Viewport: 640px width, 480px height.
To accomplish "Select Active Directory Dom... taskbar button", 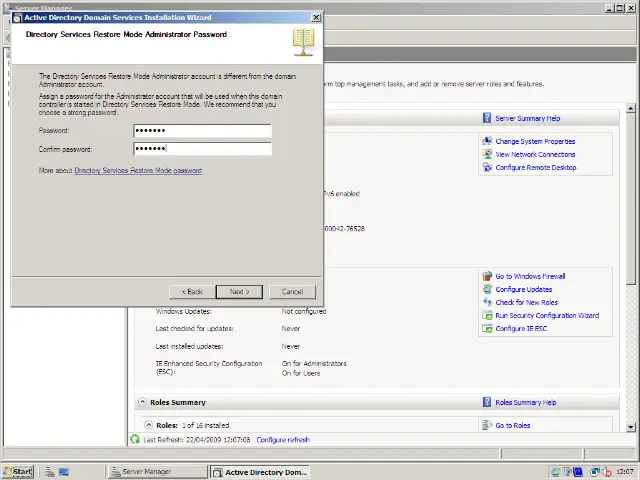I will click(x=260, y=472).
